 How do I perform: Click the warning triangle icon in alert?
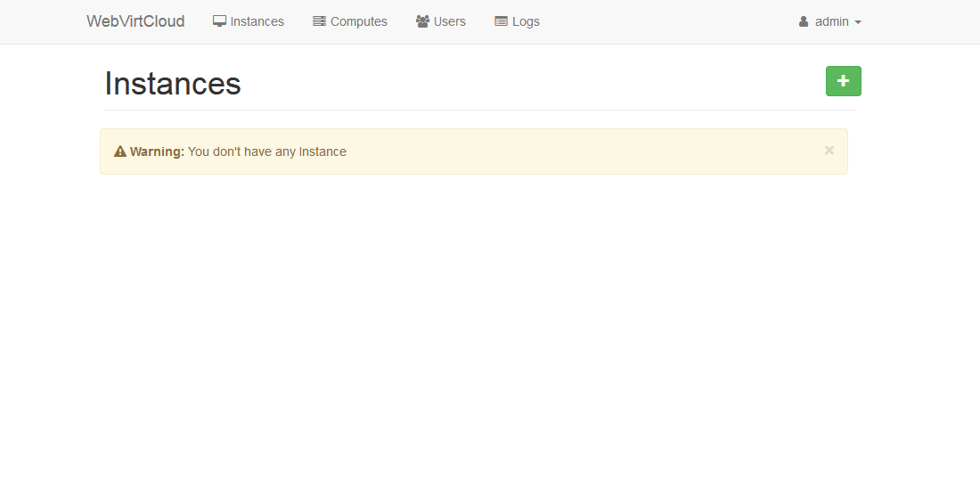(x=120, y=151)
